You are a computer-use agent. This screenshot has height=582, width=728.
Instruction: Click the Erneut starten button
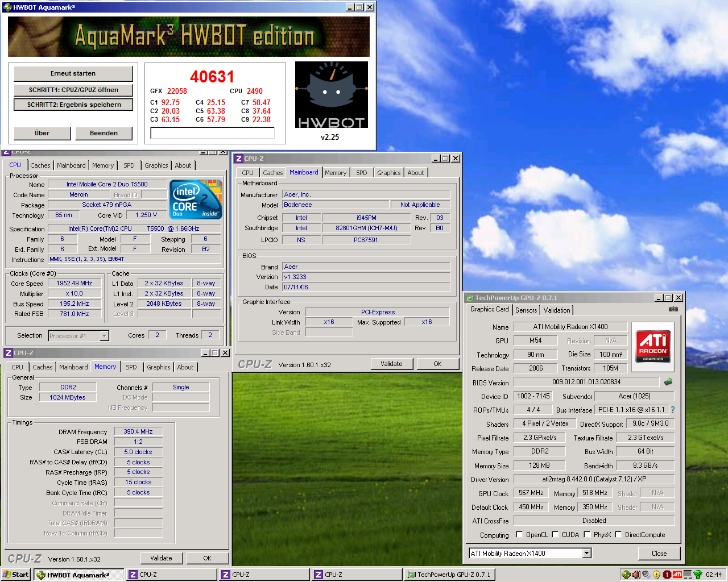(x=73, y=73)
